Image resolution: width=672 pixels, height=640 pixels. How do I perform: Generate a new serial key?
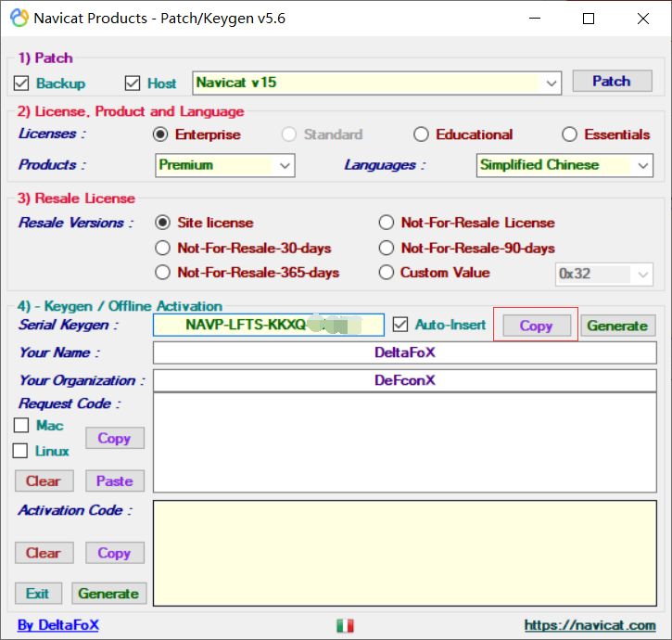click(x=617, y=326)
